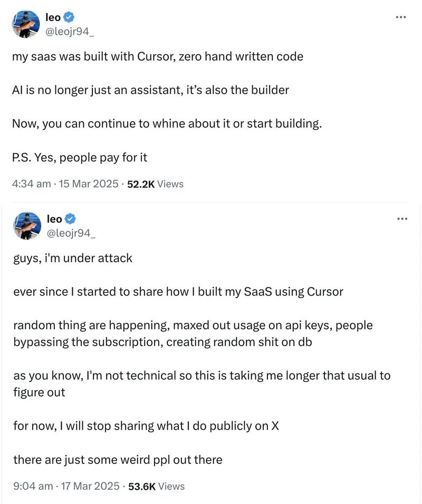Viewport: 422px width, 504px height.
Task: Expand options for the 'under attack' tweet
Action: [402, 218]
